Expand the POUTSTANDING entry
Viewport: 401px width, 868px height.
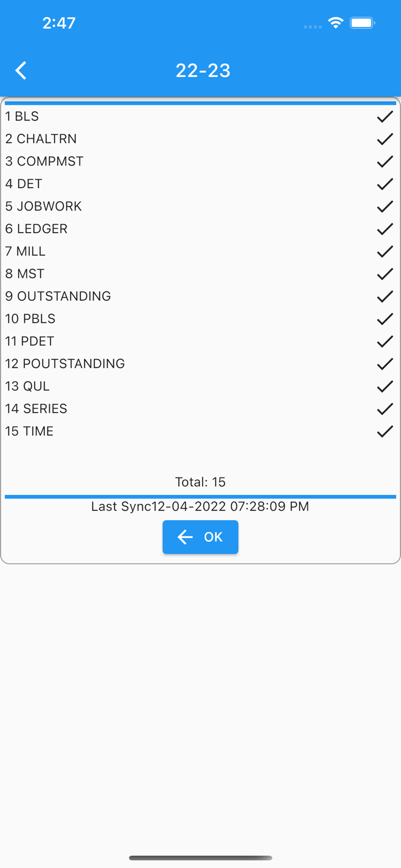(x=65, y=363)
